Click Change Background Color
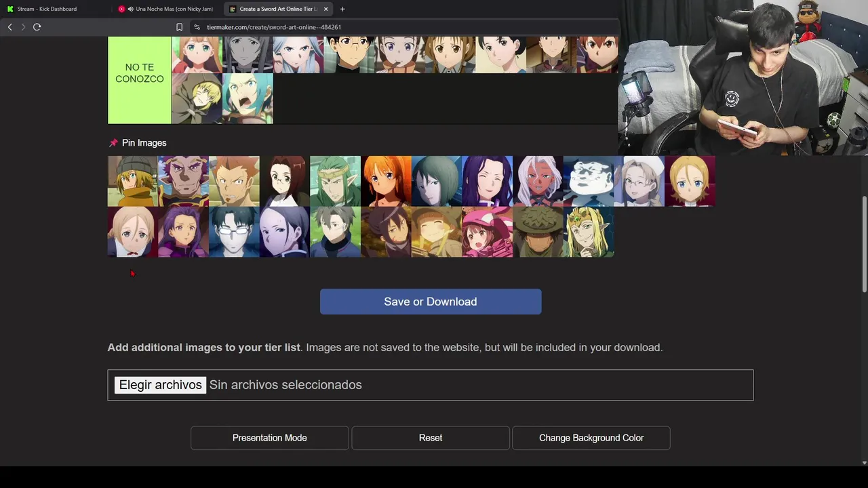The height and width of the screenshot is (488, 868). pos(591,438)
